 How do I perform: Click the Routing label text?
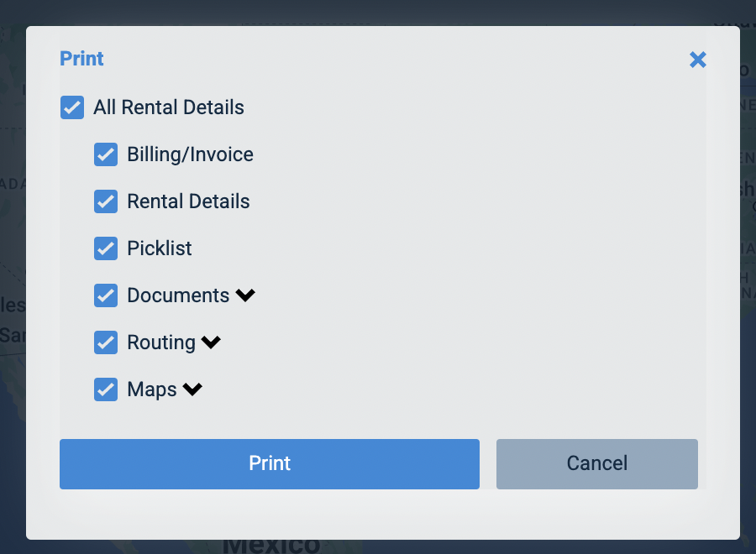(x=160, y=342)
